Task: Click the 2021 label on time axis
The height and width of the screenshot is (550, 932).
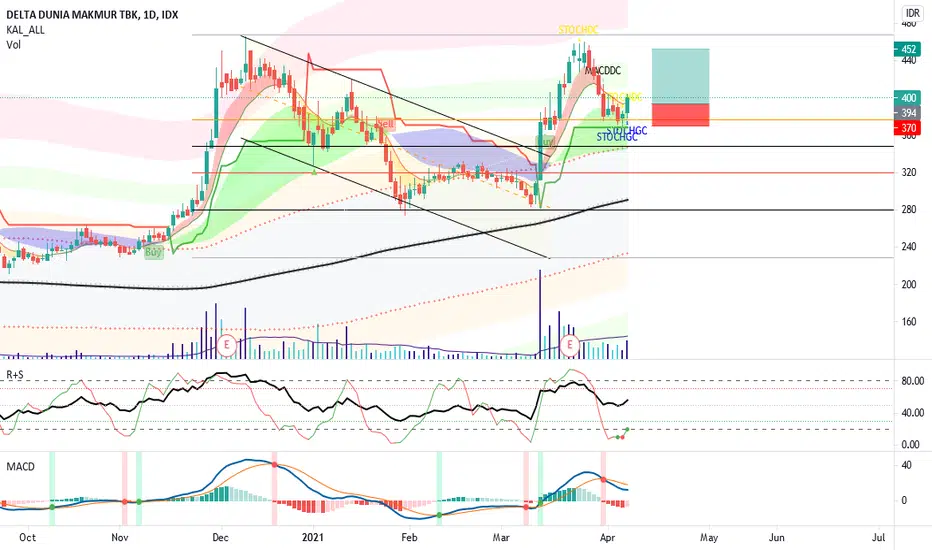Action: coord(313,538)
